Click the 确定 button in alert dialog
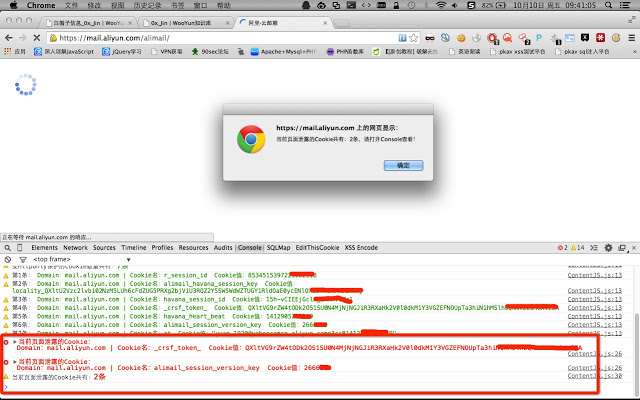 tap(403, 165)
